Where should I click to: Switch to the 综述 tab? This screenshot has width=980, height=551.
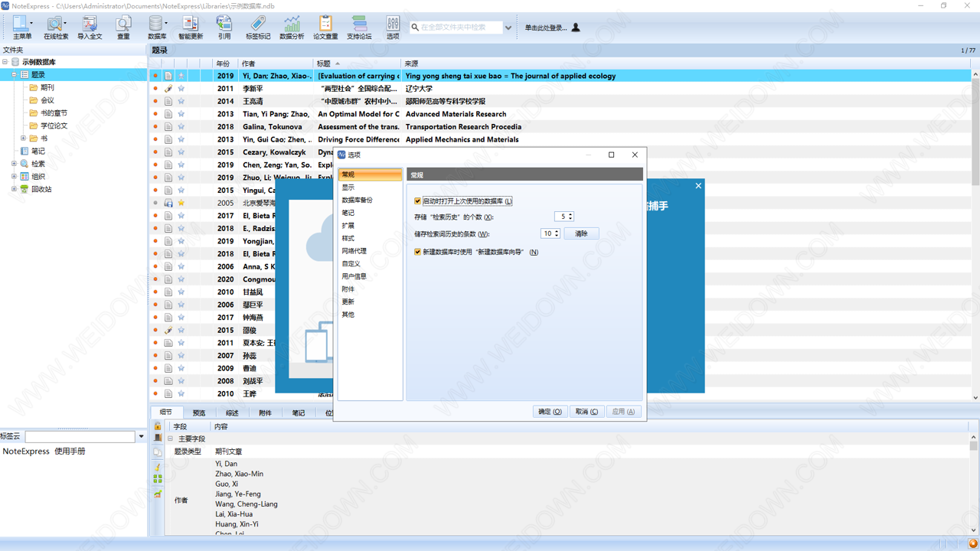click(232, 412)
